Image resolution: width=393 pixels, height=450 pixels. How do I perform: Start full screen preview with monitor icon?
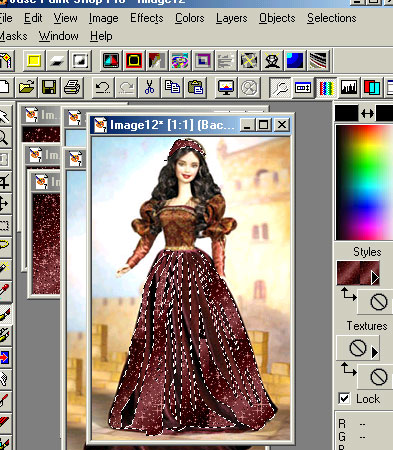coord(226,88)
